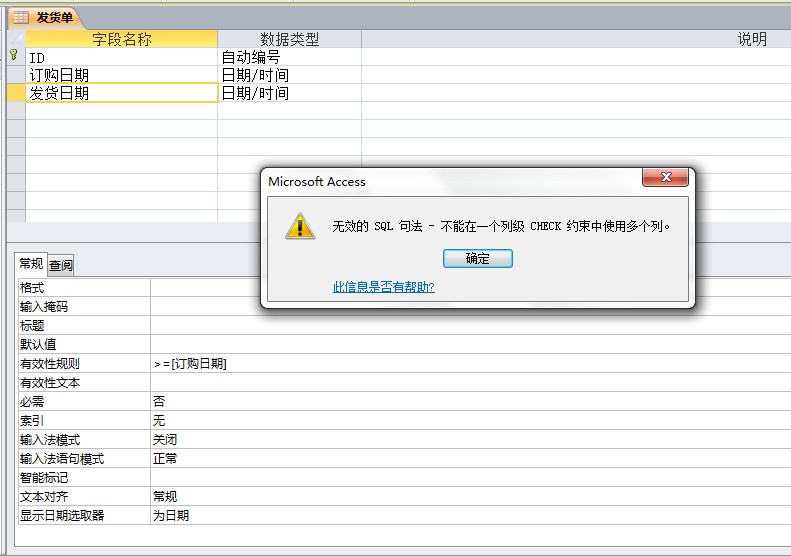Screen dimensions: 791x556
Task: Click the 标题 property field
Action: [x=471, y=325]
